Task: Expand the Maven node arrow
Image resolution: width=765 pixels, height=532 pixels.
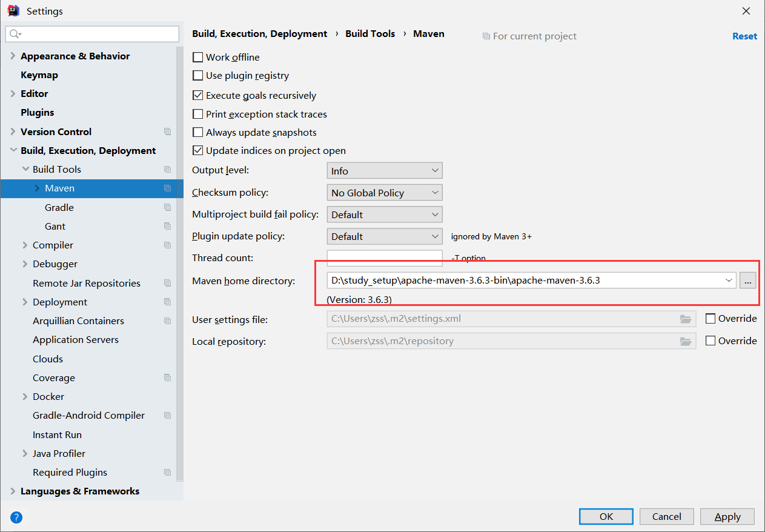Action: 37,188
